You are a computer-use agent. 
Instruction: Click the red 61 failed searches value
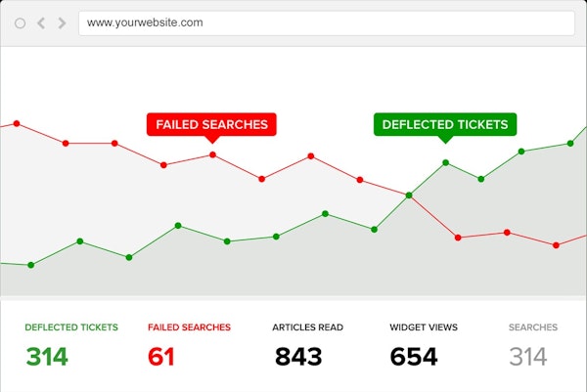[x=161, y=357]
